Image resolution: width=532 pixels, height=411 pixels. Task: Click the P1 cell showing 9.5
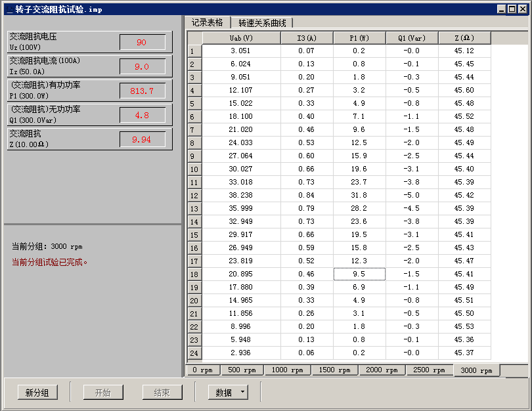[359, 274]
